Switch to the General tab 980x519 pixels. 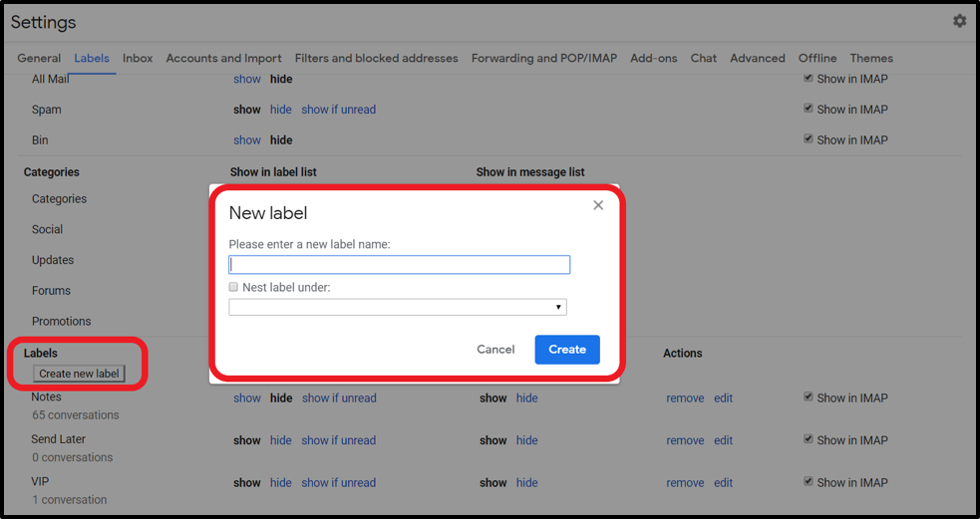coord(39,58)
